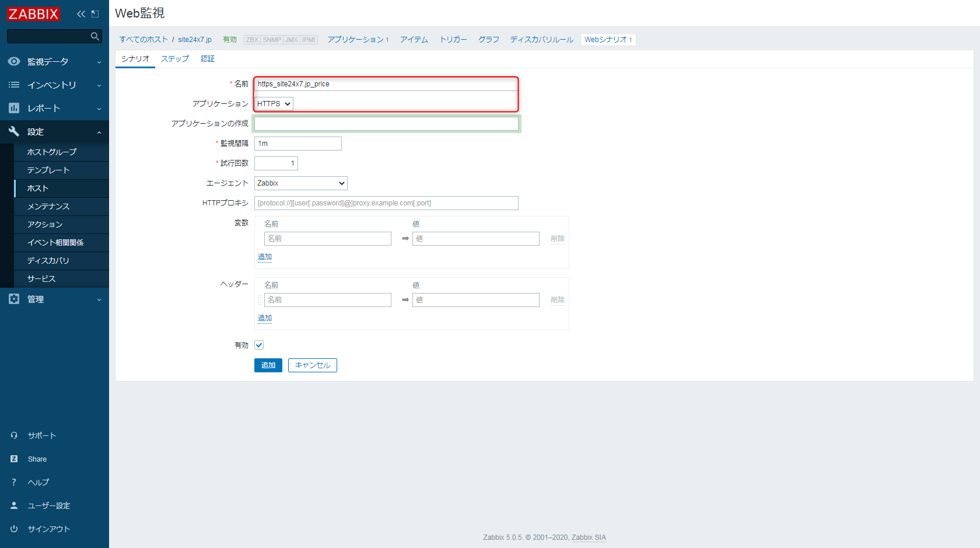Open ホスト in the sidebar
This screenshot has width=980, height=548.
61,188
